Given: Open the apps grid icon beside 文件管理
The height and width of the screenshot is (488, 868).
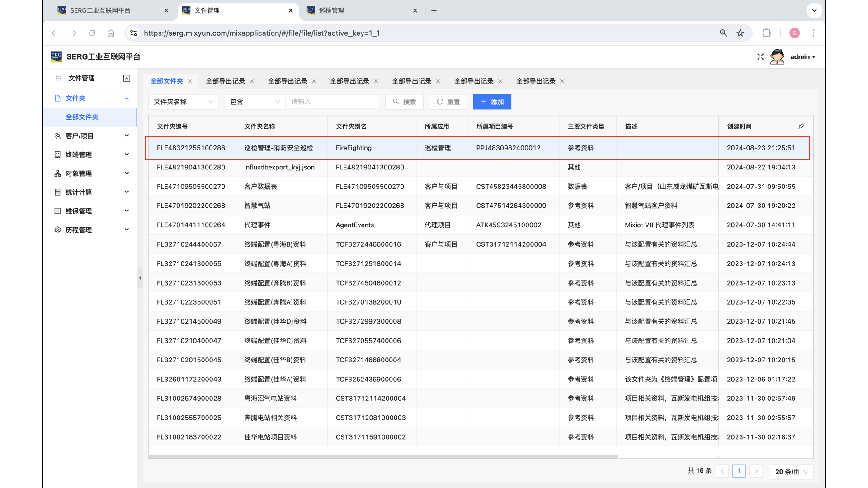Looking at the screenshot, I should click(58, 78).
